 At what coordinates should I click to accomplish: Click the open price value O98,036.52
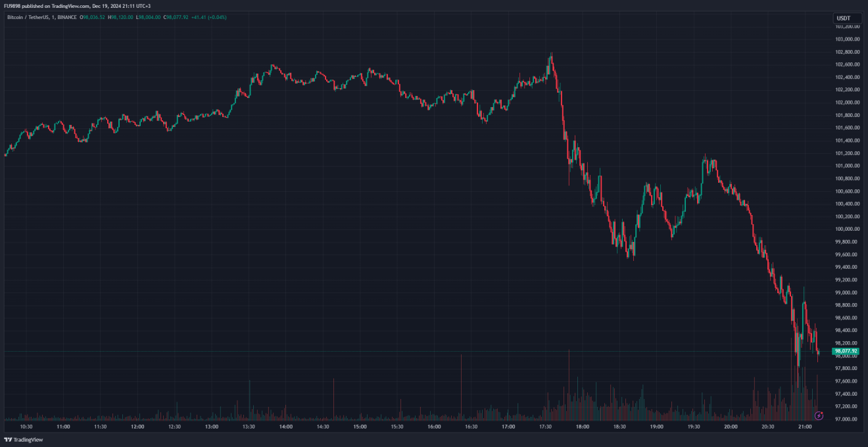(92, 17)
